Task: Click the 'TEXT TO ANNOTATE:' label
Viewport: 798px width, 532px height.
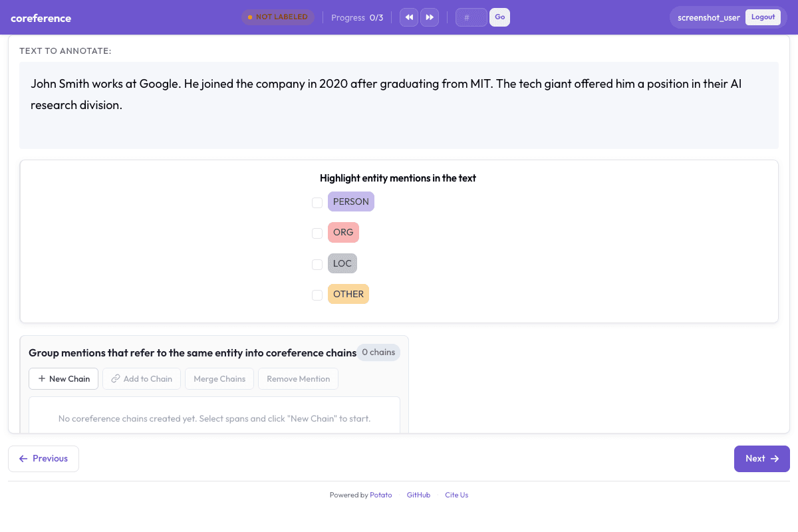Action: click(65, 51)
